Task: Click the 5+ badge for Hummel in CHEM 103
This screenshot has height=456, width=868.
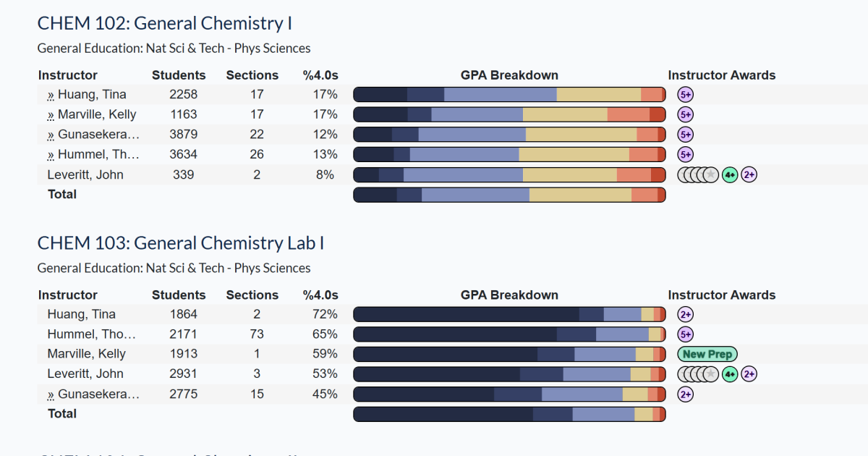Action: click(x=686, y=334)
